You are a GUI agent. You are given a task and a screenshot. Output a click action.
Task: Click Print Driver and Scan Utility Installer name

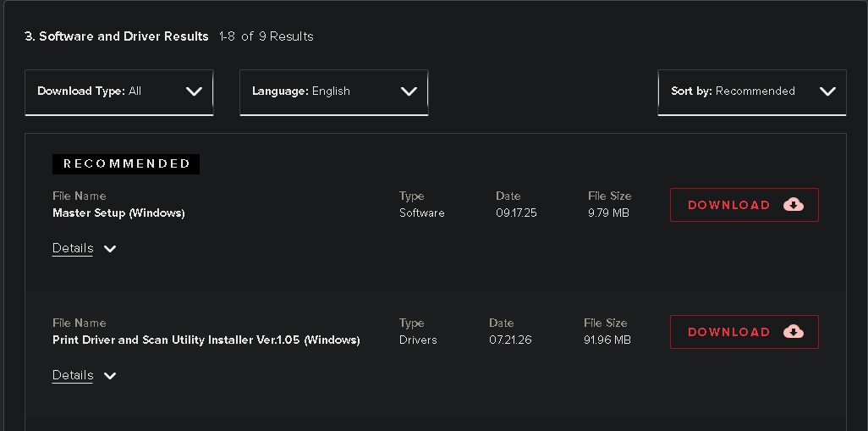206,340
